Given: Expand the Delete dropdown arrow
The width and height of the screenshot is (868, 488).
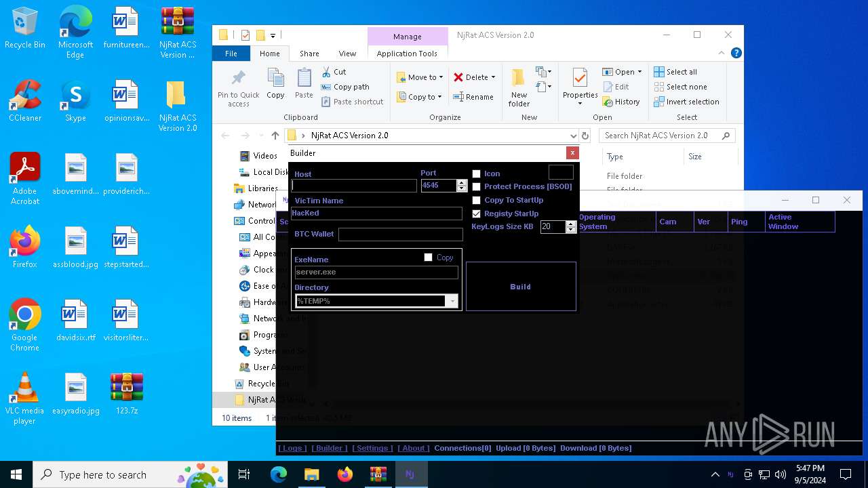Looking at the screenshot, I should 493,77.
